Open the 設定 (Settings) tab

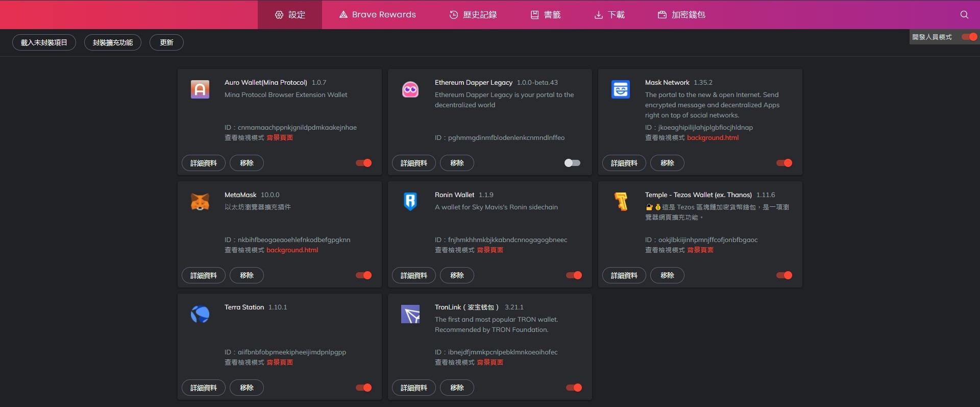290,15
